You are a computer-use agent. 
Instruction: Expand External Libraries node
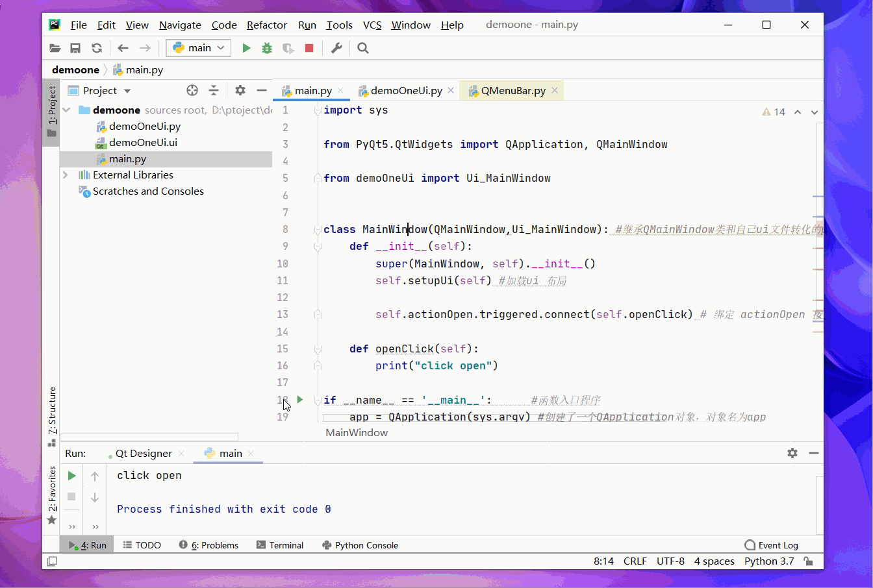65,175
